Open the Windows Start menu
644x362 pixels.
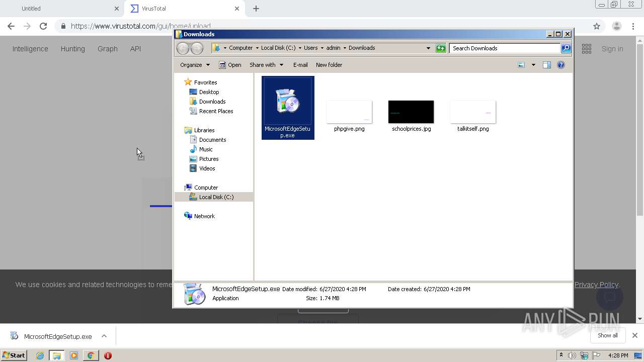[x=14, y=355]
